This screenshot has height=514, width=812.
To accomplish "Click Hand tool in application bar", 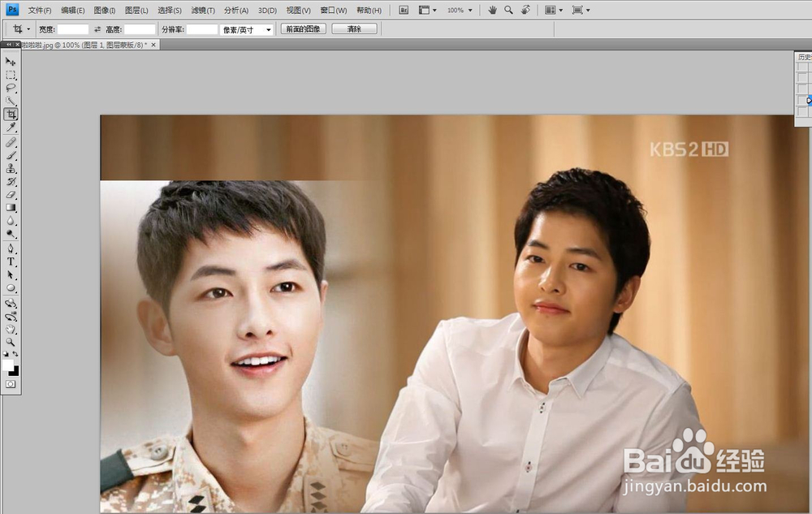I will point(493,11).
